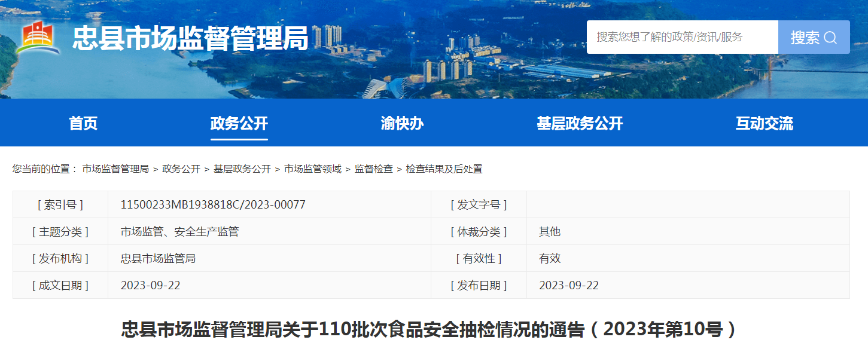The height and width of the screenshot is (352, 868).
Task: Click the magnifier icon in search button
Action: (x=830, y=38)
